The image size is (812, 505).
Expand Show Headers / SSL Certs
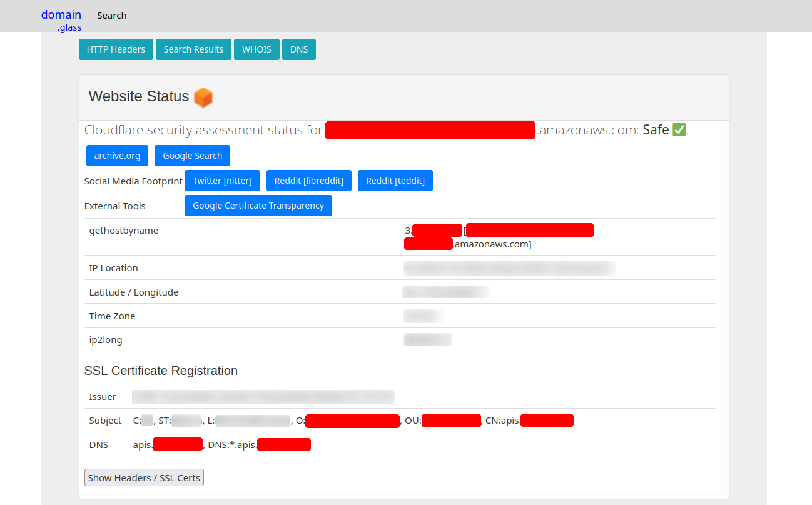(x=144, y=478)
